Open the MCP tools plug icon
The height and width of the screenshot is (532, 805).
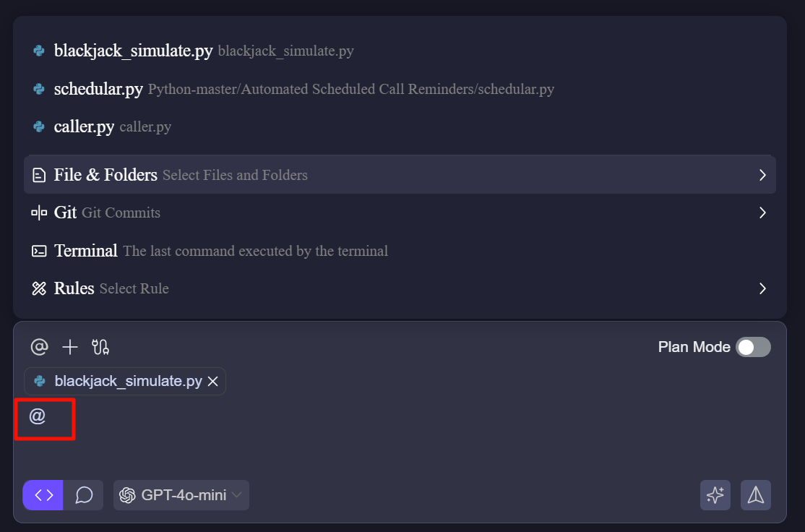coord(100,347)
